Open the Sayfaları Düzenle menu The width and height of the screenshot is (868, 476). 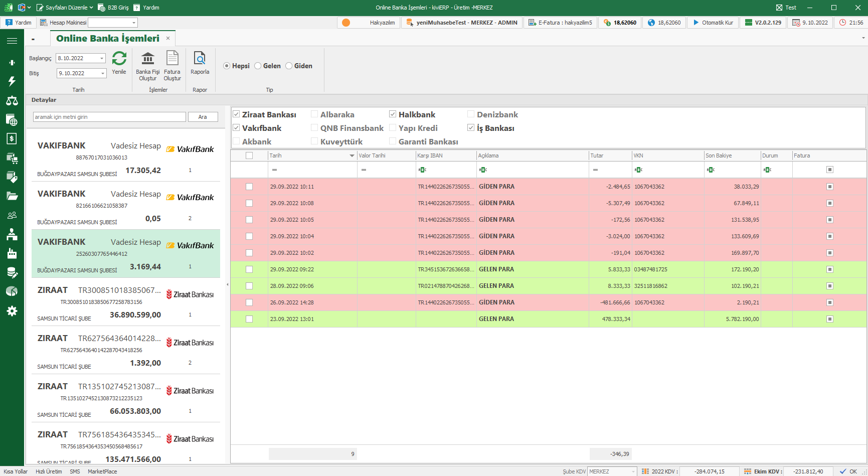click(x=65, y=8)
